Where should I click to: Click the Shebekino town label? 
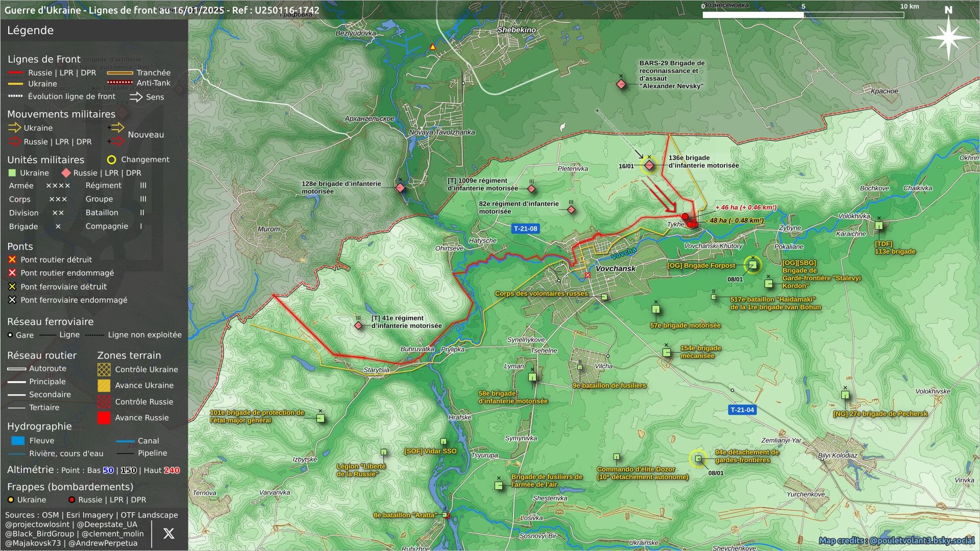pos(517,30)
